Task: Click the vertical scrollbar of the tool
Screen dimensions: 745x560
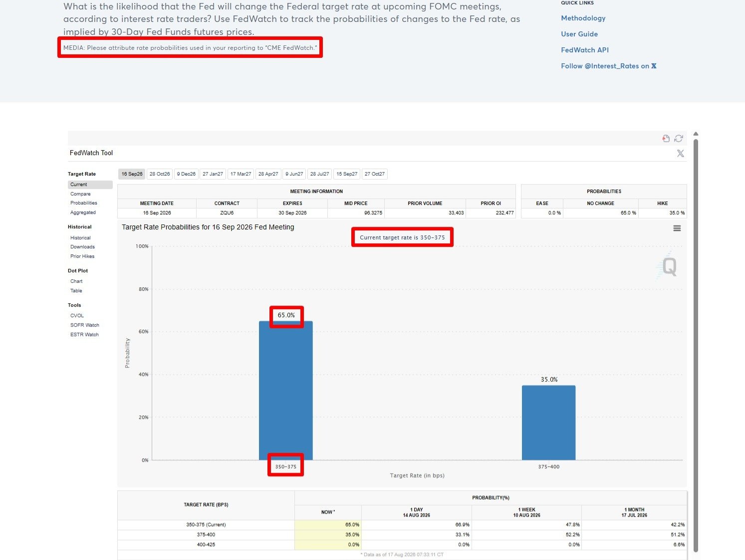Action: coord(696,346)
